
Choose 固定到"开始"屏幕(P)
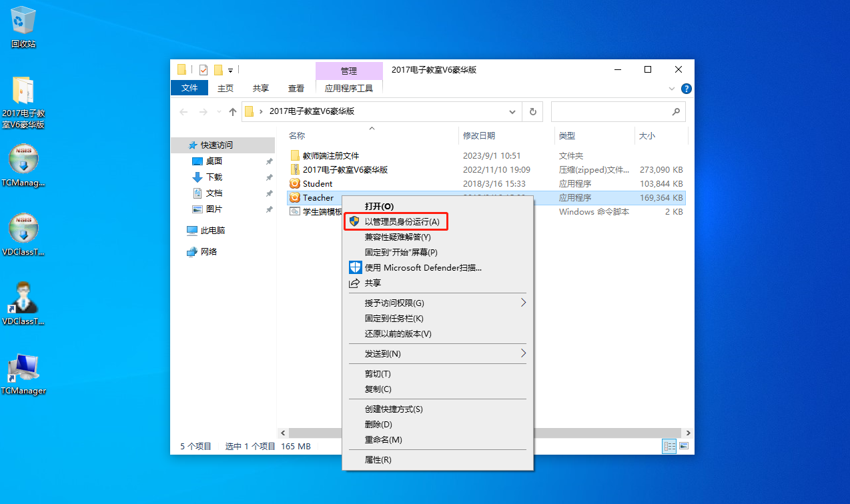click(x=437, y=252)
